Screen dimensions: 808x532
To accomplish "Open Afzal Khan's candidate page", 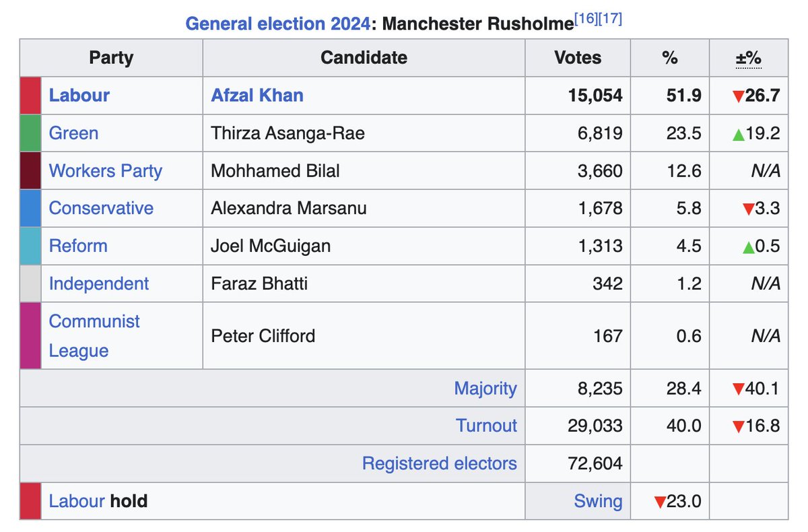I will 257,95.
